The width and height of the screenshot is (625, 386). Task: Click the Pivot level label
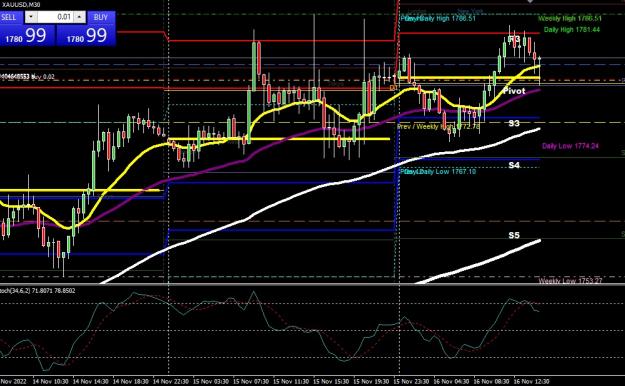point(514,91)
